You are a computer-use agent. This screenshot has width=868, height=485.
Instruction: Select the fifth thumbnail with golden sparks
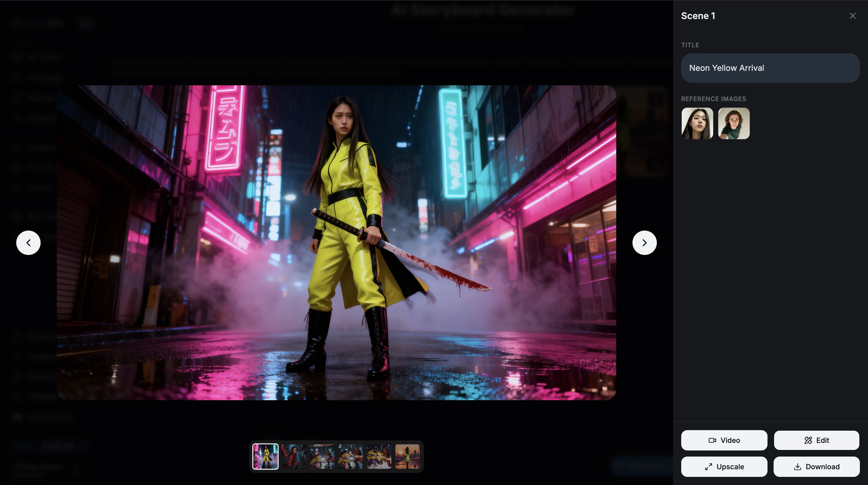tap(379, 456)
